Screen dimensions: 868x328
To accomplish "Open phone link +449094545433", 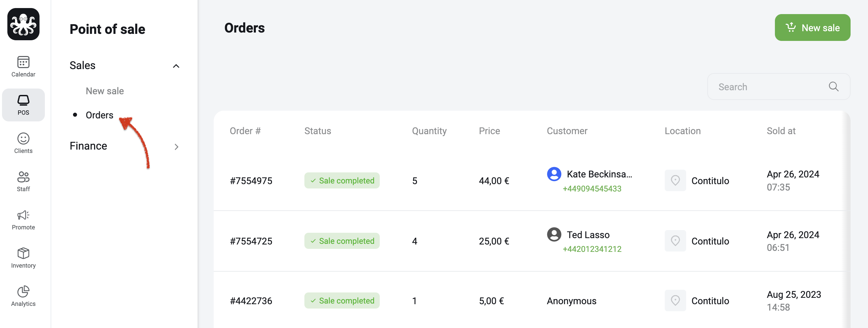I will (x=592, y=188).
